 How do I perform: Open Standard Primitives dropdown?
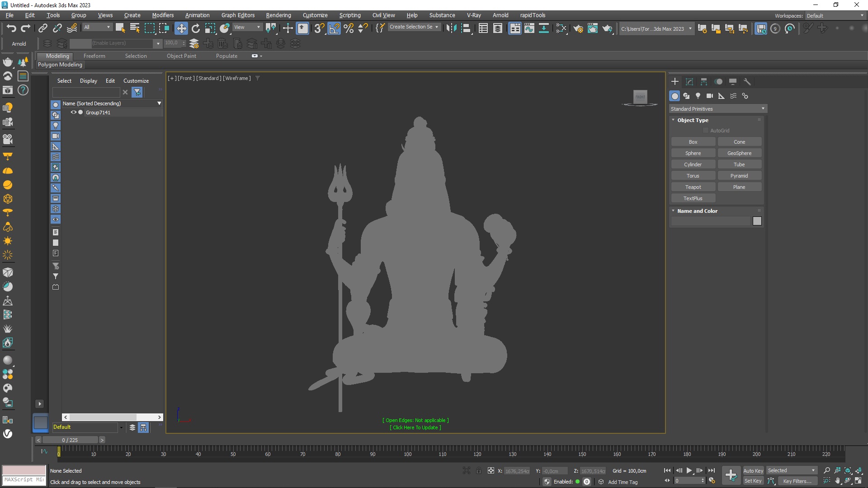pos(718,109)
